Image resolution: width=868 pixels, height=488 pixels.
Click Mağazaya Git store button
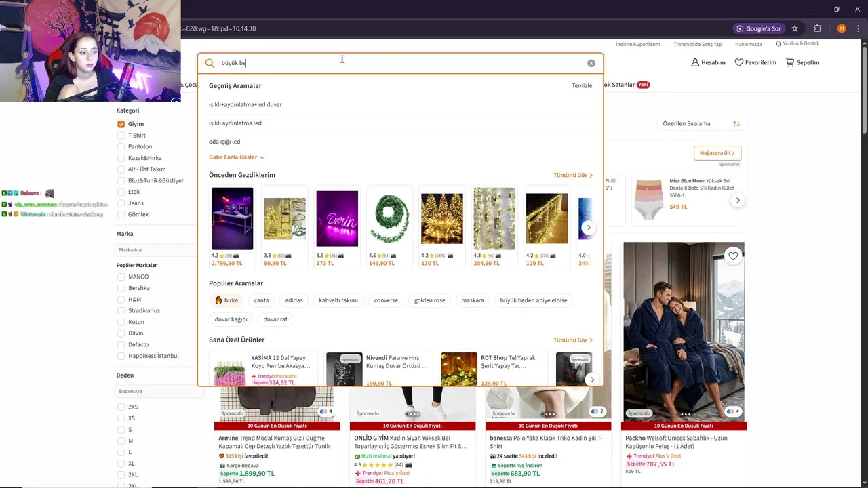(x=717, y=152)
